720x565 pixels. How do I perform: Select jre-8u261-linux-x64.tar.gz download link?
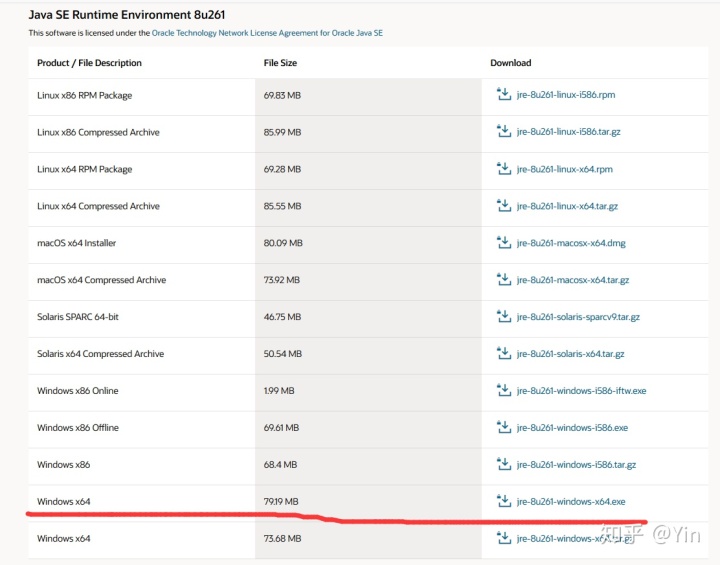pos(567,206)
